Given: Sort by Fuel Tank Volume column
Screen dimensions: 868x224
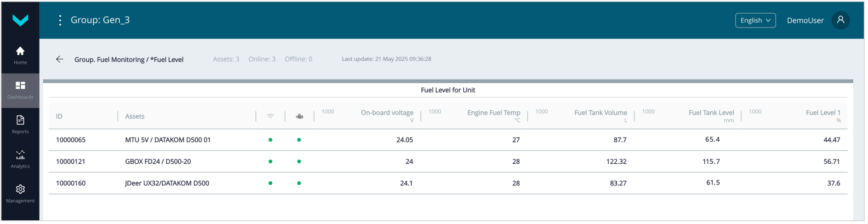Looking at the screenshot, I should (600, 113).
